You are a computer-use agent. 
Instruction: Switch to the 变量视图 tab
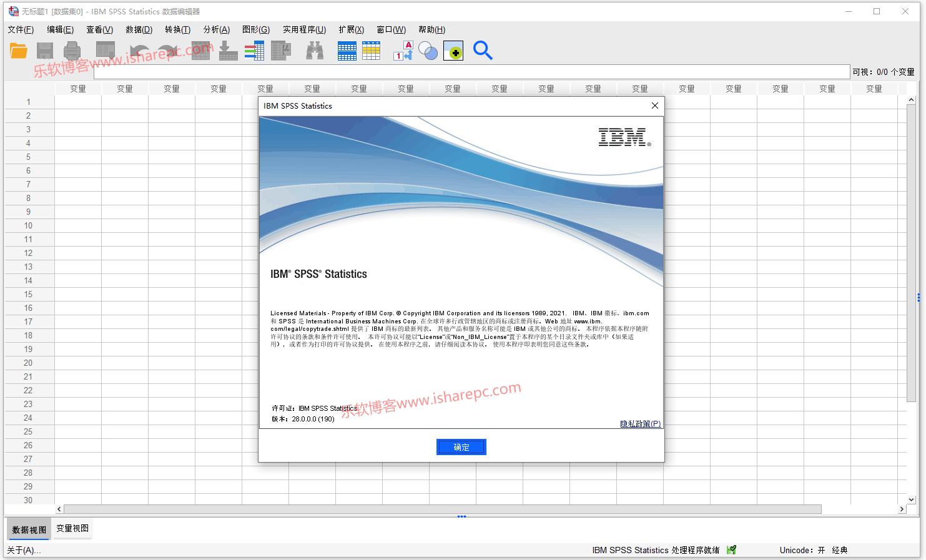point(72,528)
